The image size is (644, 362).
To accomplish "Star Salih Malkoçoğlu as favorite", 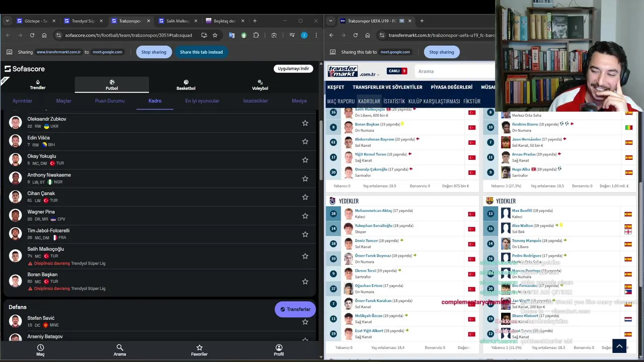I will (x=305, y=256).
